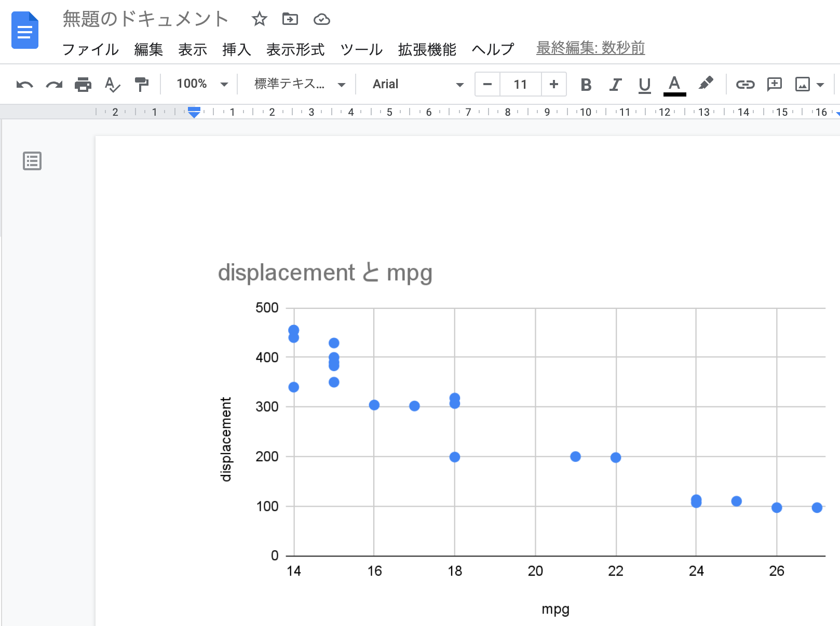Click the 最終編集: 数秒前 link
This screenshot has width=840, height=626.
click(590, 48)
